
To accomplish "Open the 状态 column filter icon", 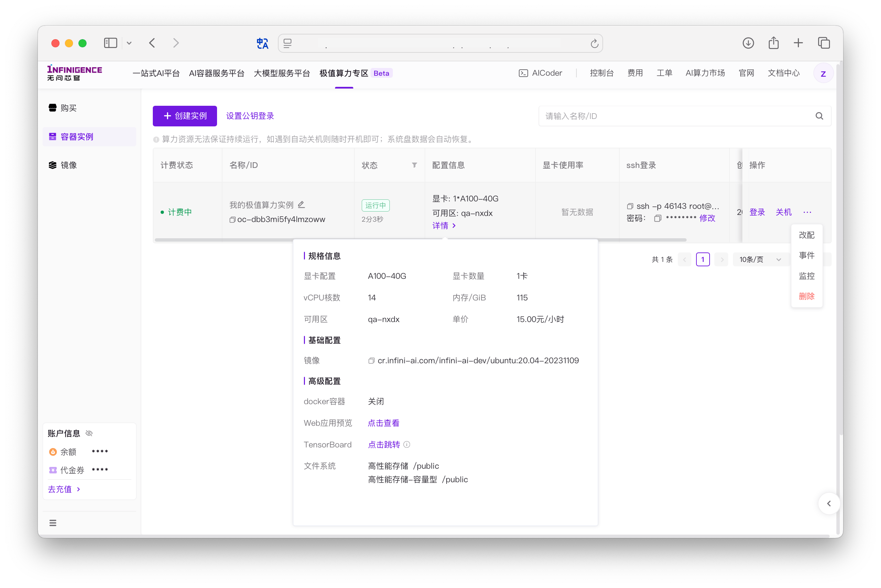I will (414, 165).
